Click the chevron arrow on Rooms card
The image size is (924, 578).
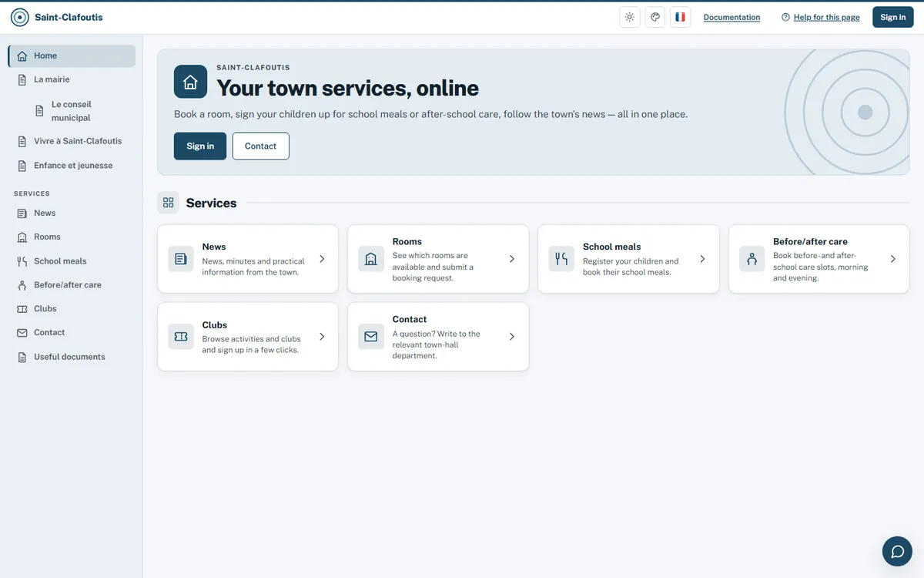(x=512, y=259)
